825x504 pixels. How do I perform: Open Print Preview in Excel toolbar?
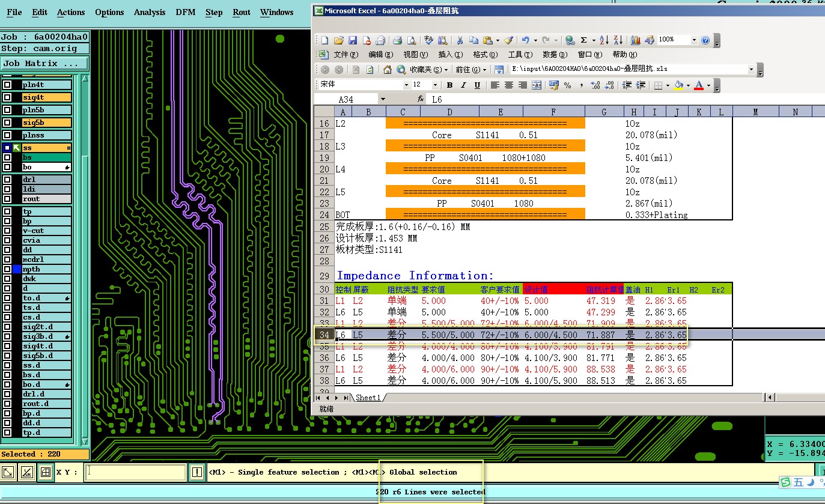[x=412, y=40]
